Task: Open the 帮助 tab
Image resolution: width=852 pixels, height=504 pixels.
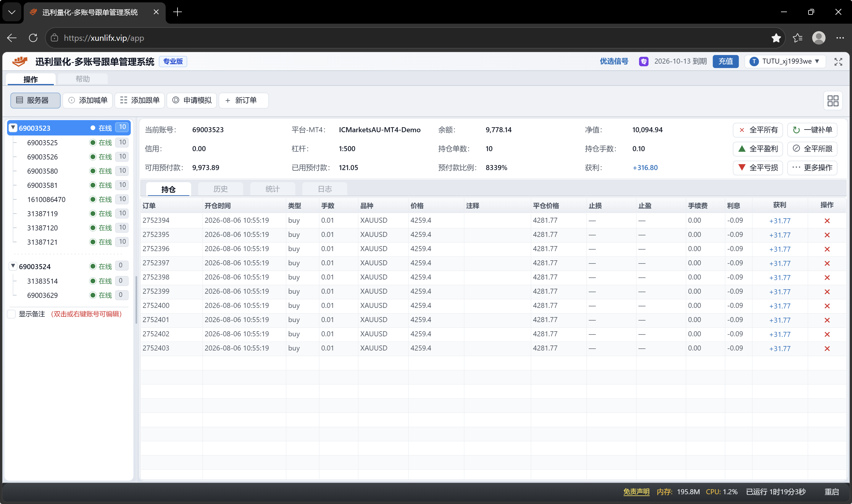Action: [x=83, y=79]
